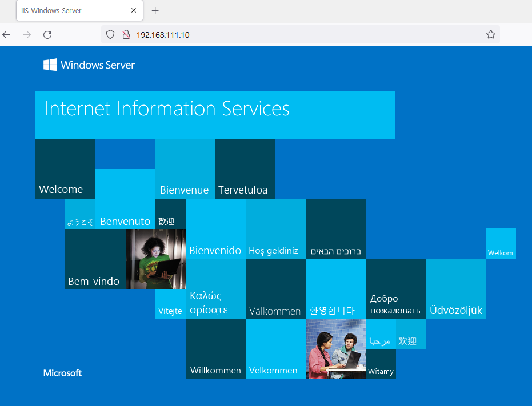The image size is (532, 406).
Task: Click the Benvenuto tile
Action: (x=125, y=199)
